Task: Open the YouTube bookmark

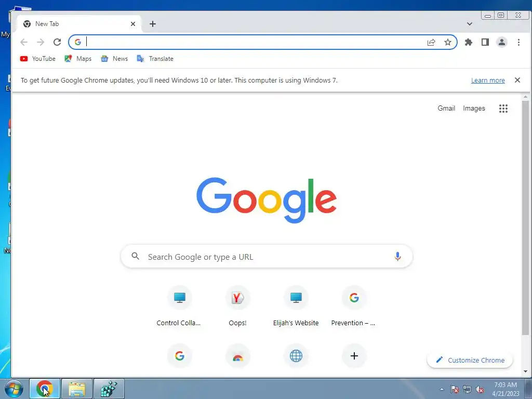Action: [x=37, y=59]
